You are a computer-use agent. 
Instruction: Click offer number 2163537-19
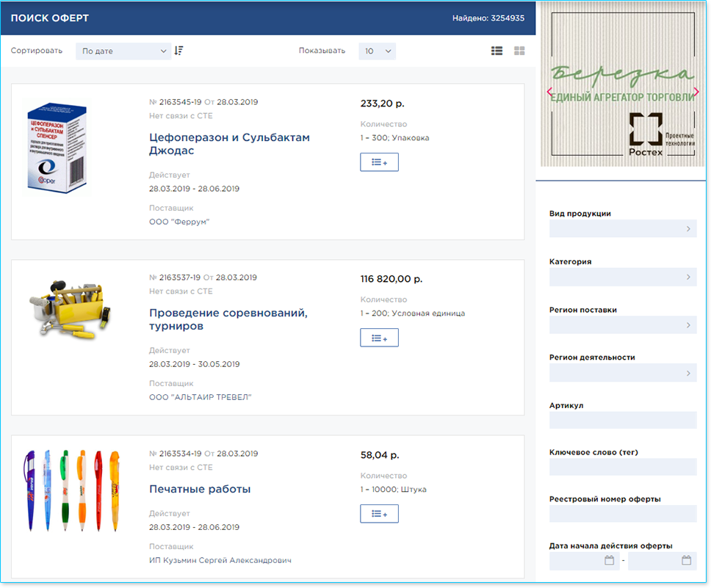pos(179,277)
